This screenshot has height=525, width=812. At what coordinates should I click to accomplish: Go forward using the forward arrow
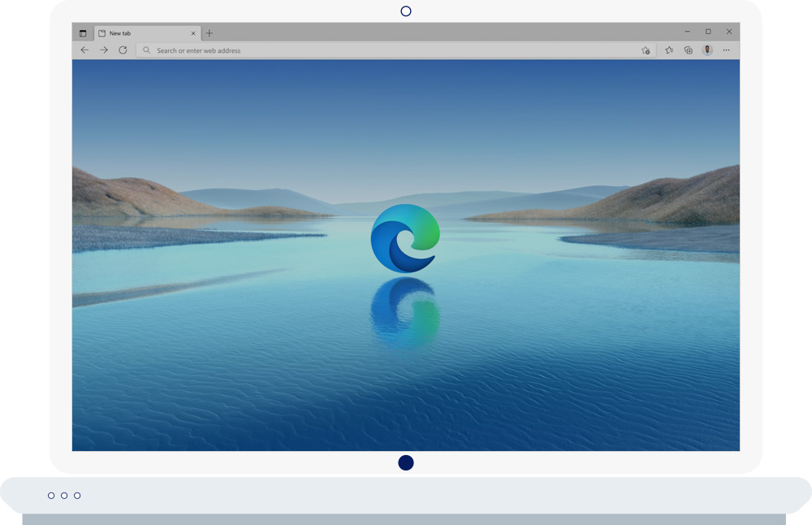(104, 50)
